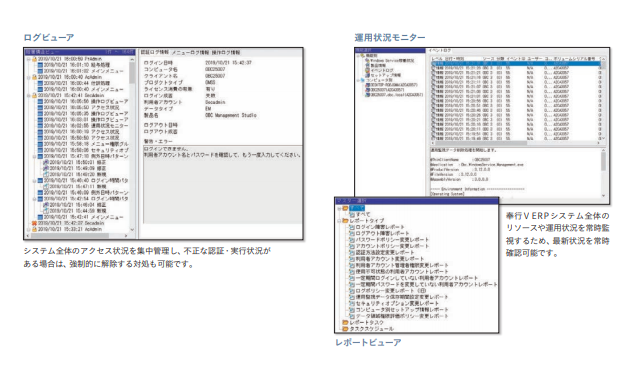Switch to the 操作ログ情報 tab
This screenshot has height=378, width=638.
click(226, 52)
